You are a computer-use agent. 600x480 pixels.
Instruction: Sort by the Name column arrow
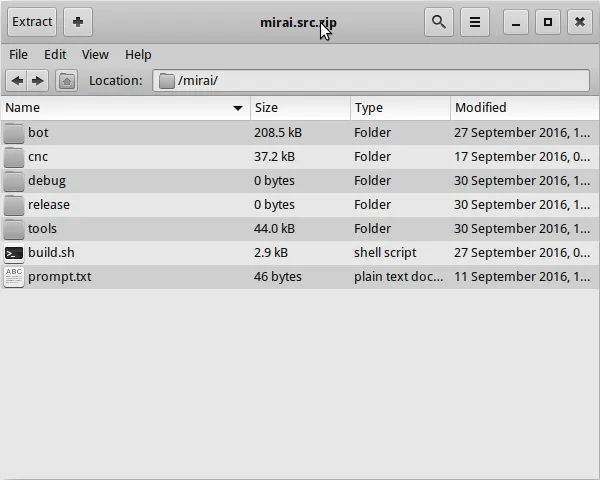click(x=238, y=108)
